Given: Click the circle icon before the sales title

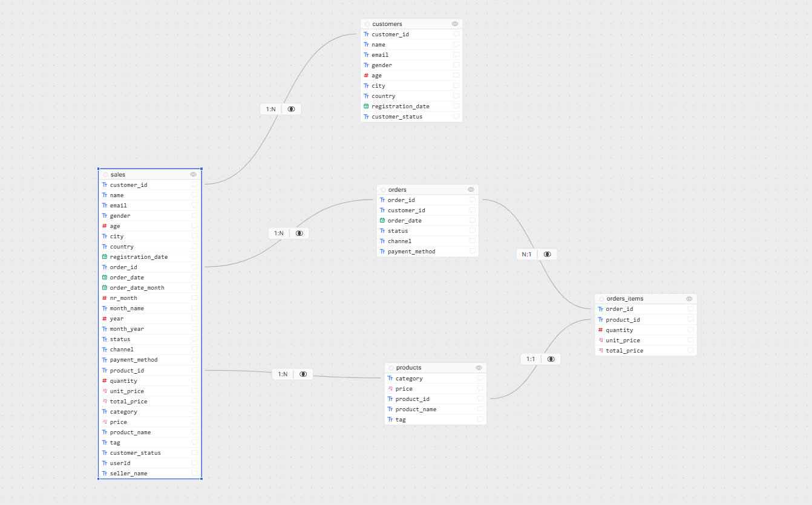Looking at the screenshot, I should [x=105, y=175].
